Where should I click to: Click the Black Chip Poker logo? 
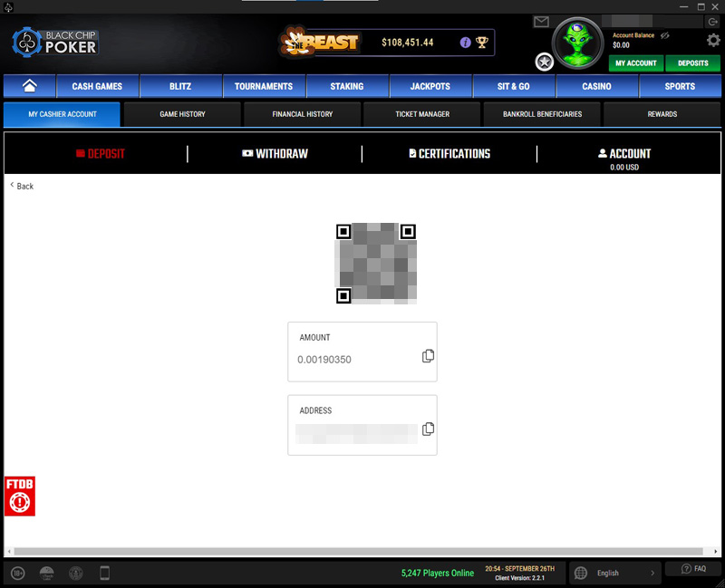[x=55, y=42]
